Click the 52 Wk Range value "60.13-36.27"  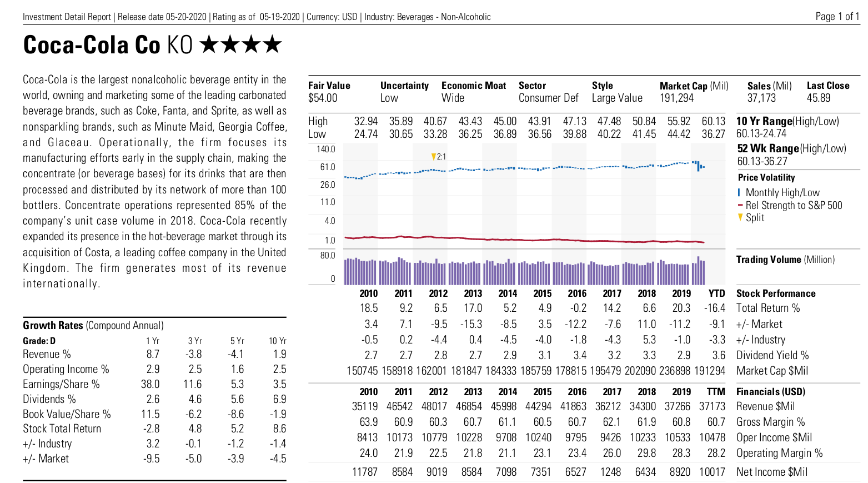point(762,161)
